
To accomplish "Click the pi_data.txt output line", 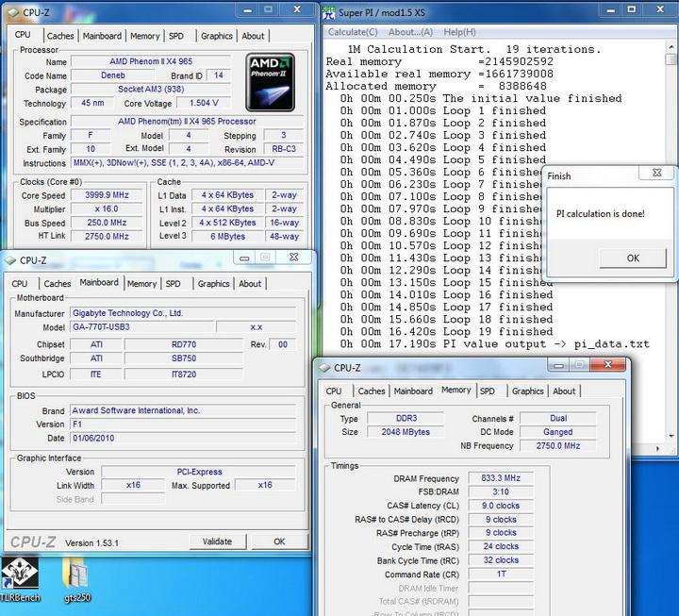I will click(x=494, y=344).
